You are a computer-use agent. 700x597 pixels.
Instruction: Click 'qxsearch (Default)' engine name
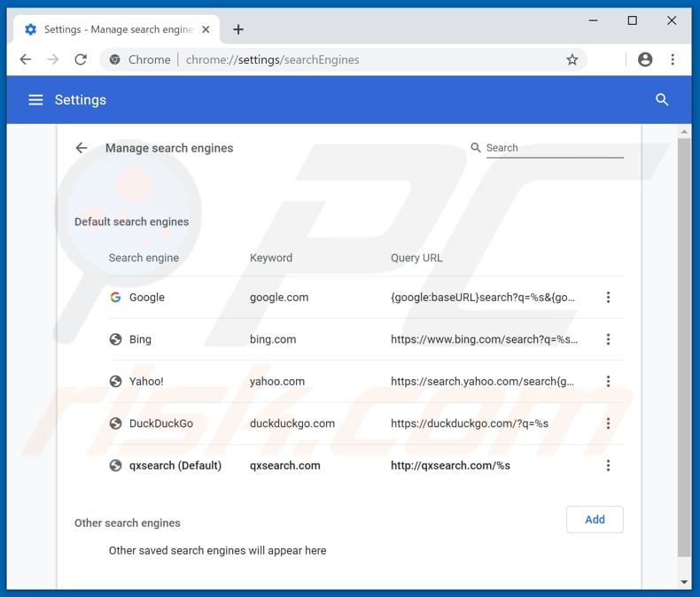pyautogui.click(x=175, y=465)
